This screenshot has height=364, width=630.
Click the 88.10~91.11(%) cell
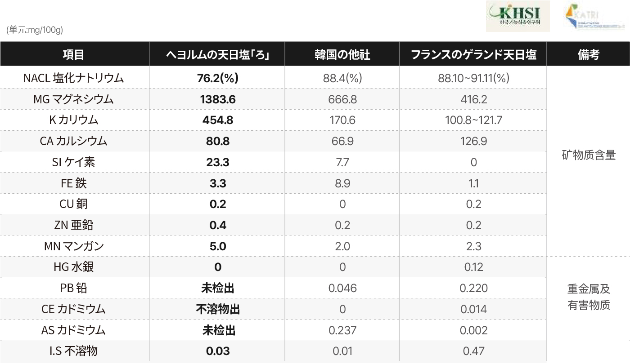pyautogui.click(x=473, y=78)
